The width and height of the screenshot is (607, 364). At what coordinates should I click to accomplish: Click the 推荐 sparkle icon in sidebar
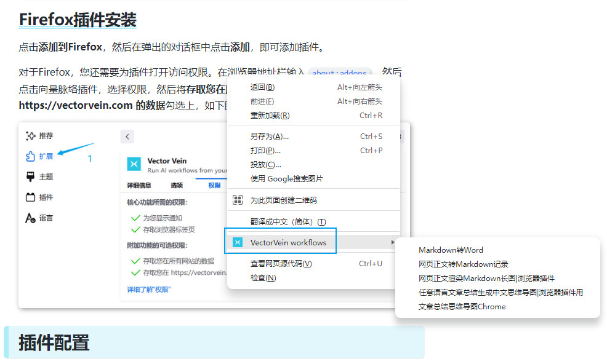click(x=30, y=136)
